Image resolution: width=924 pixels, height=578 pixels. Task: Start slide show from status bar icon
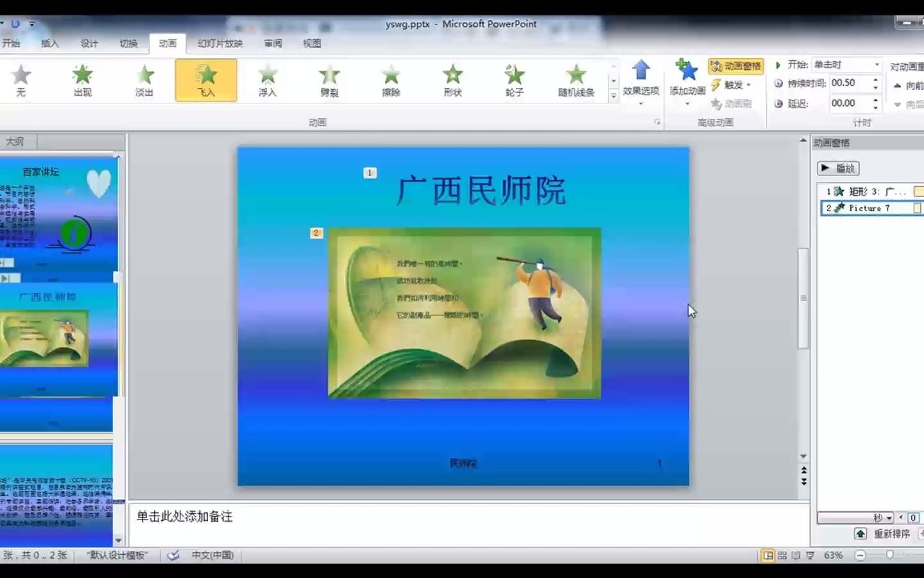point(810,556)
